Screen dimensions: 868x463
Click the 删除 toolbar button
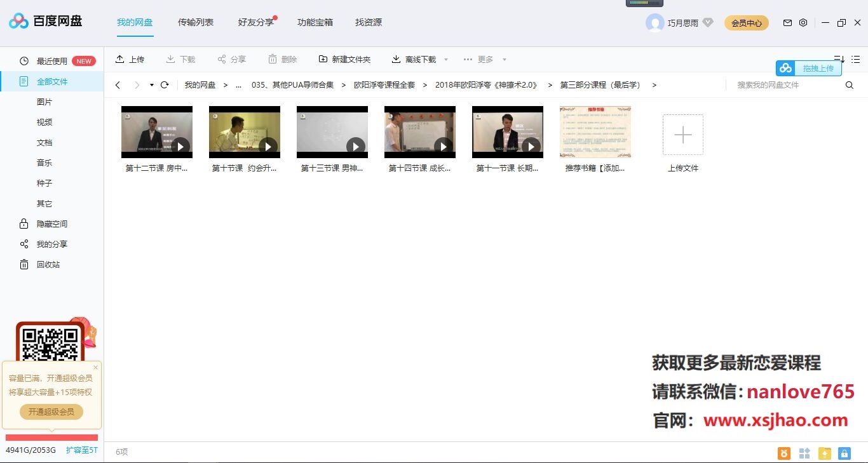coord(282,59)
